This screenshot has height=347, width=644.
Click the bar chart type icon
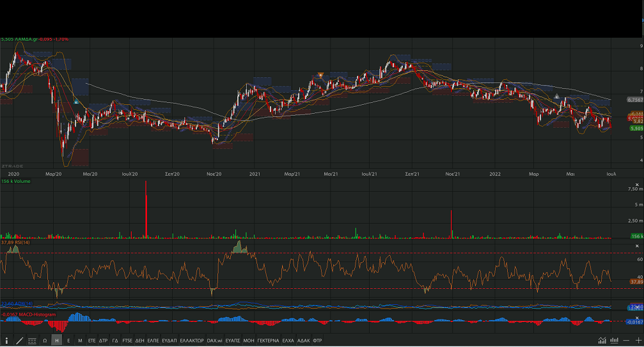pos(615,341)
